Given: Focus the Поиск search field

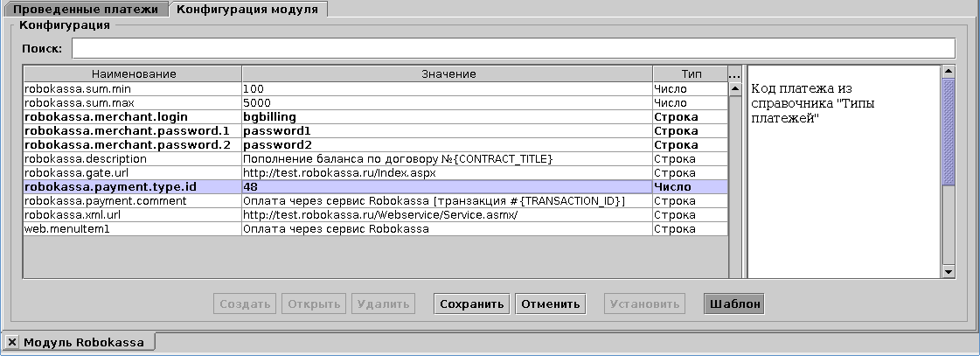Looking at the screenshot, I should 512,48.
